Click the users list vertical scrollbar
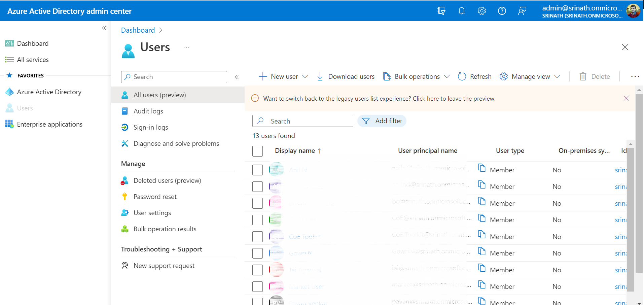The image size is (644, 305). (x=631, y=219)
